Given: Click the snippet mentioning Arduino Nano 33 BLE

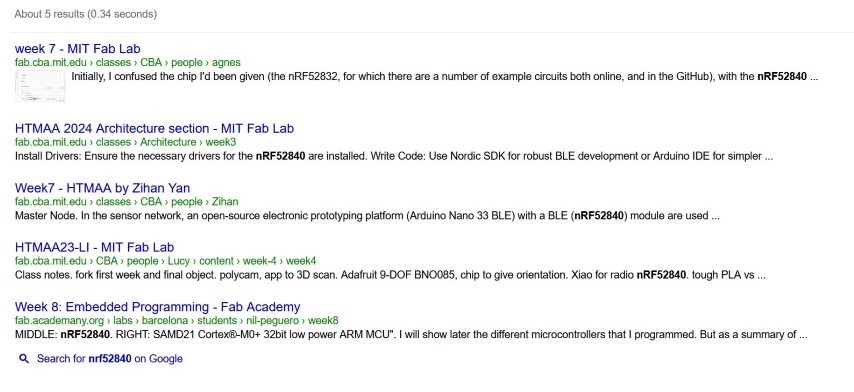Looking at the screenshot, I should [x=368, y=216].
